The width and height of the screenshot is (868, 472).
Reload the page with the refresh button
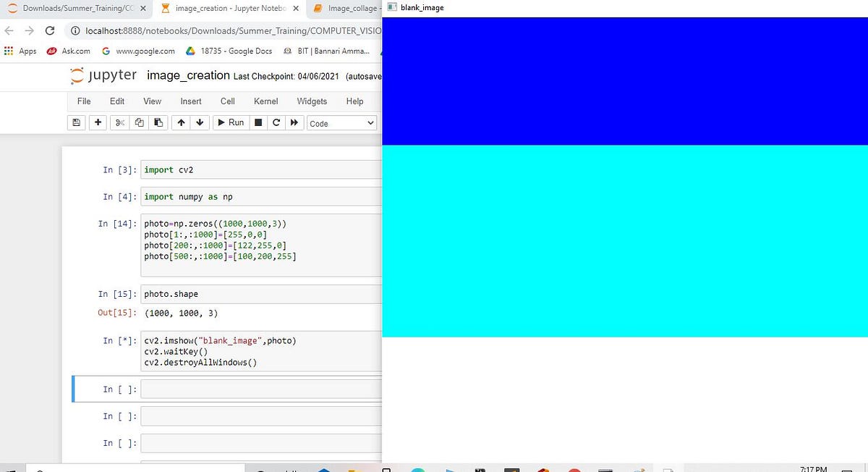(49, 30)
